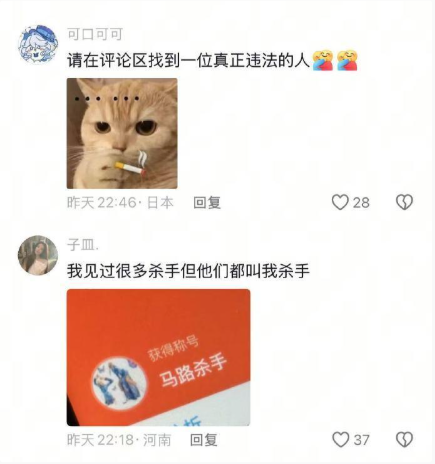Screen dimensions: 435x464
Task: Dislike 可口可可's comment with broken heart
Action: click(404, 202)
